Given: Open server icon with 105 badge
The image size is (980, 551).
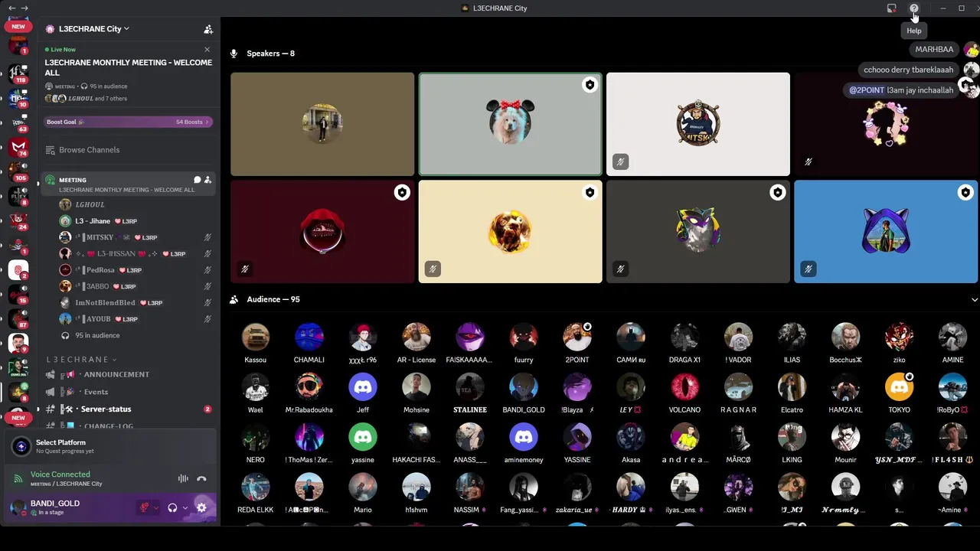Looking at the screenshot, I should (x=18, y=171).
